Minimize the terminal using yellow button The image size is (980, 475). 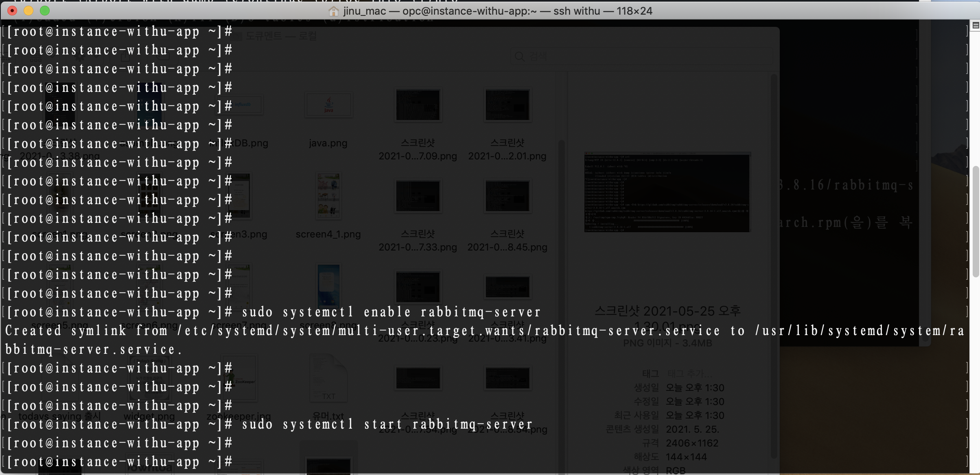coord(28,11)
